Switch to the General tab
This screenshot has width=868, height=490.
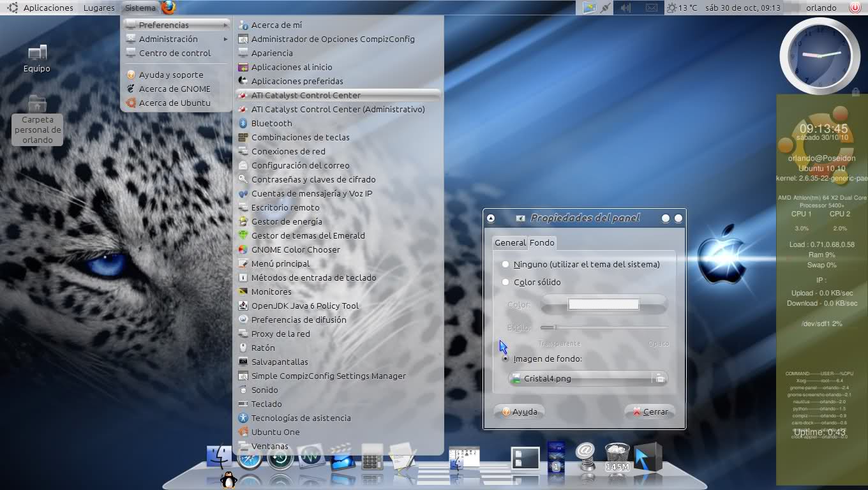pyautogui.click(x=510, y=242)
